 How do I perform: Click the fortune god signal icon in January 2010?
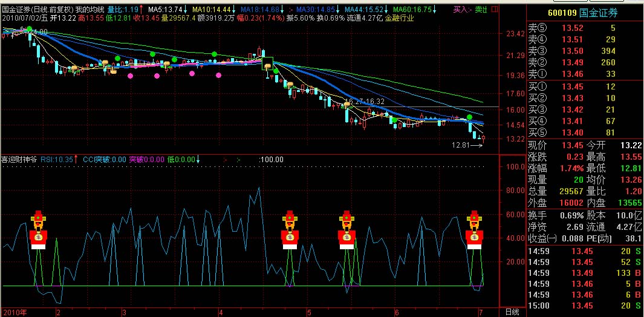coord(38,229)
